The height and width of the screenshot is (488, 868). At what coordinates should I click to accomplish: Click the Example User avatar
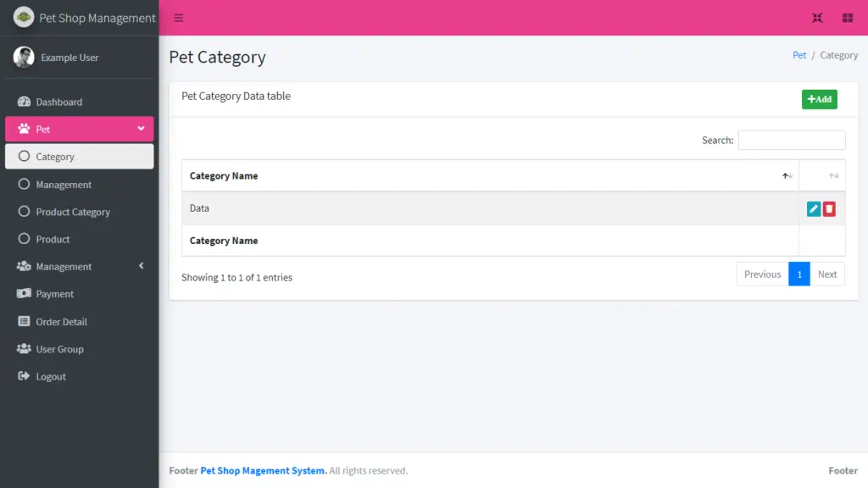point(24,57)
